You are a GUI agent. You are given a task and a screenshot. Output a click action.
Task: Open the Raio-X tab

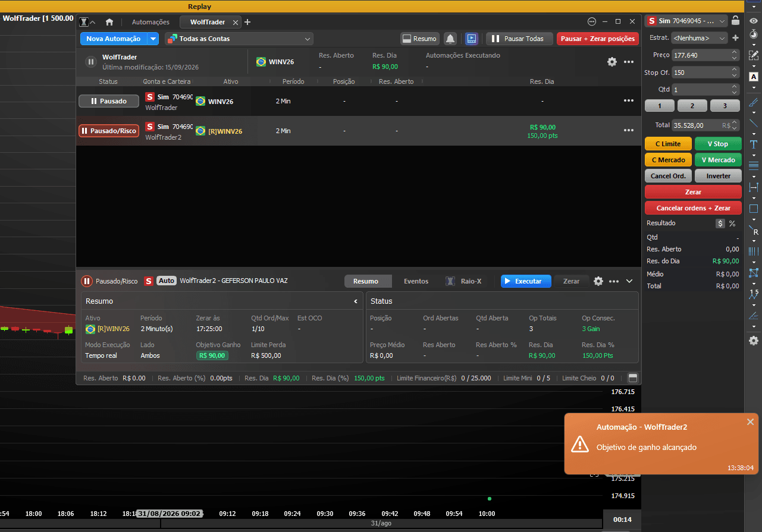tap(465, 281)
